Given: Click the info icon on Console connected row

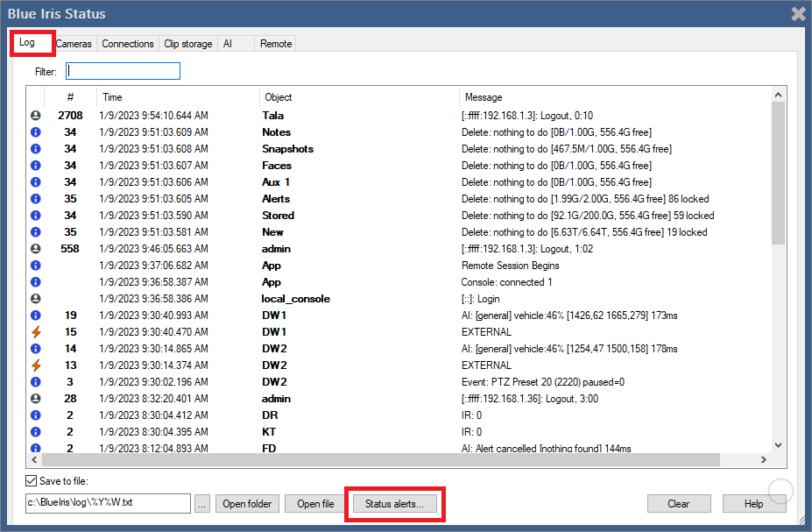Looking at the screenshot, I should 35,282.
